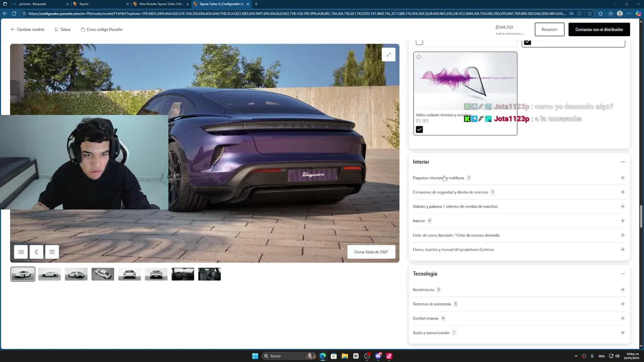644x362 pixels.
Task: Expand 'Llaves, tapetes y manual del propietario'
Action: pyautogui.click(x=519, y=249)
